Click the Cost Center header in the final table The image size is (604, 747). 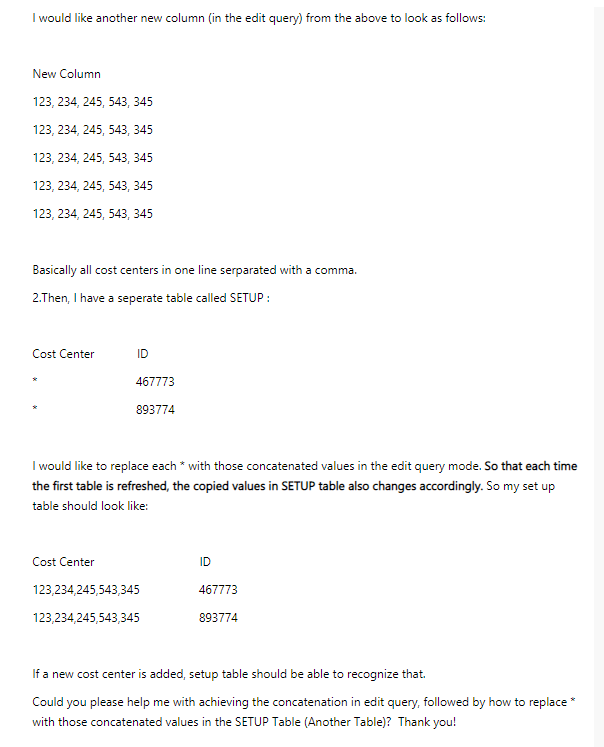point(63,562)
